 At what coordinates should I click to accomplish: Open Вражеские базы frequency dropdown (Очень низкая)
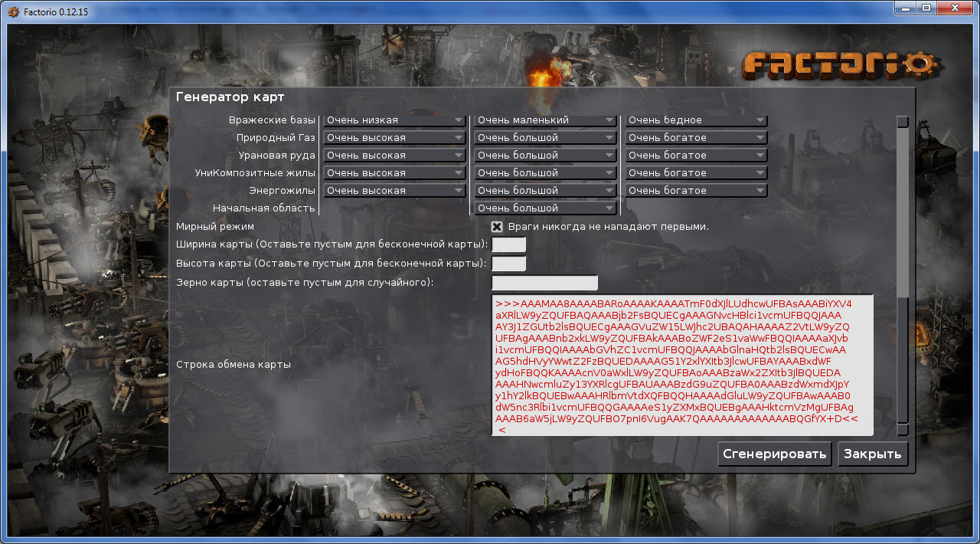point(394,120)
